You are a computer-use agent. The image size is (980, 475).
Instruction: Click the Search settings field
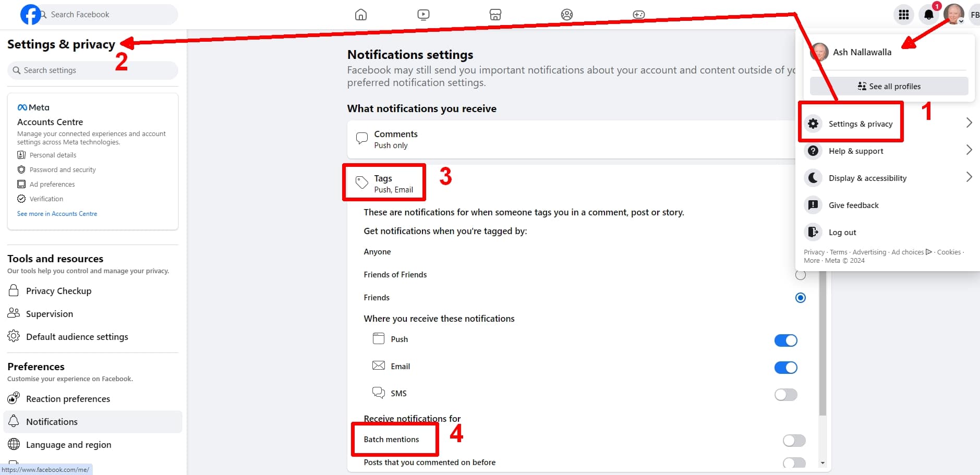click(93, 70)
